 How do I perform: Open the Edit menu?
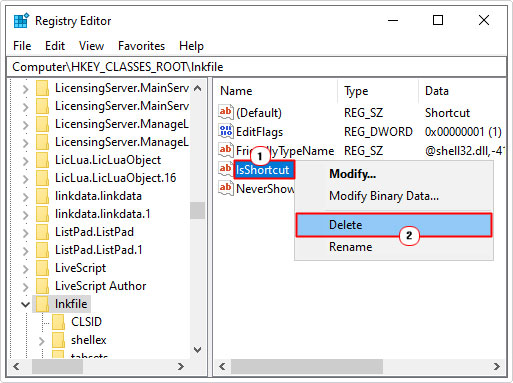(x=55, y=46)
